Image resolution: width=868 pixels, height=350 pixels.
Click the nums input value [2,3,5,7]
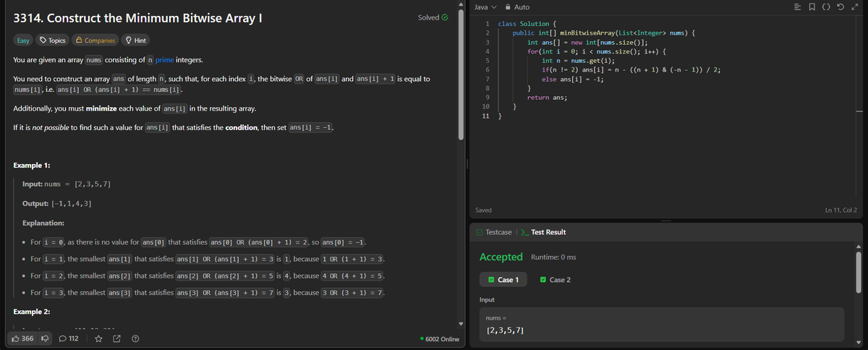(x=506, y=330)
